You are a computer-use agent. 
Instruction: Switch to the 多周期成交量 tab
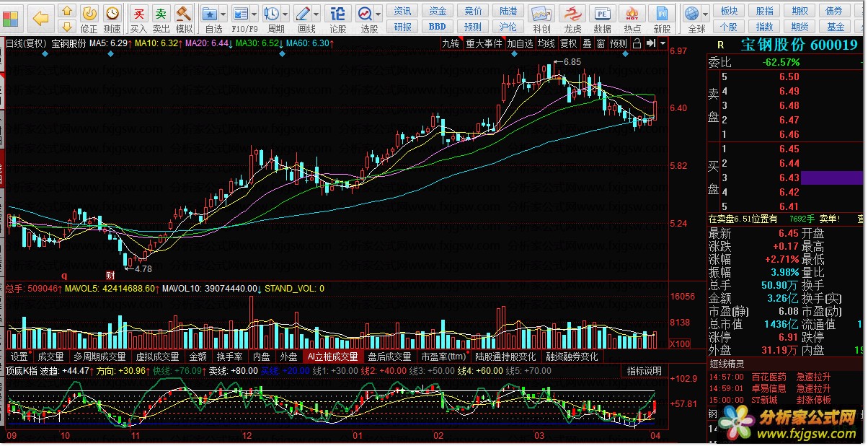(x=99, y=357)
